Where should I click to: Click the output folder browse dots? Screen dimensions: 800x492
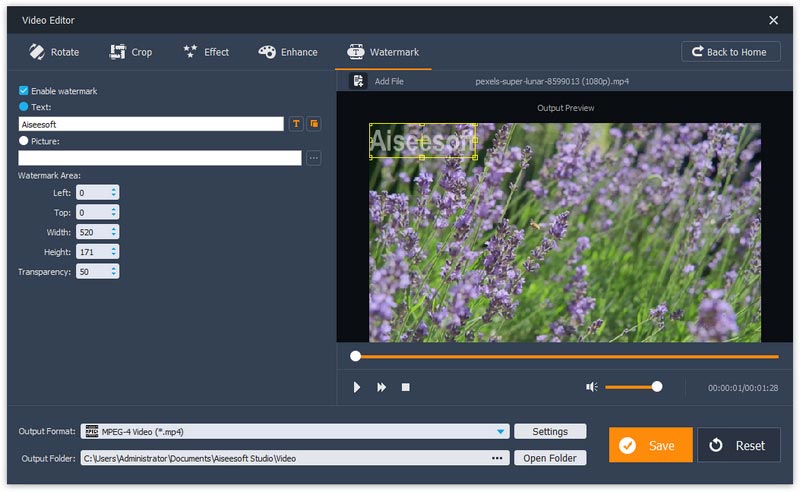coord(497,458)
